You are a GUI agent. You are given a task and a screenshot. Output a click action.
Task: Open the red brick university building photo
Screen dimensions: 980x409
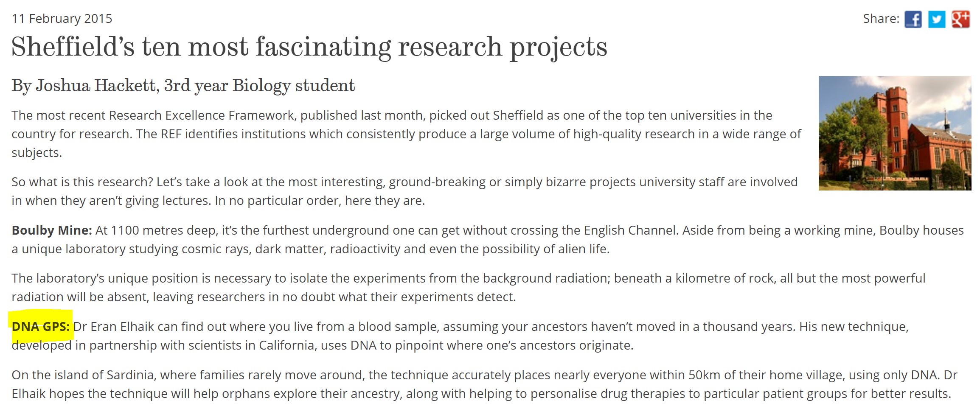[895, 133]
